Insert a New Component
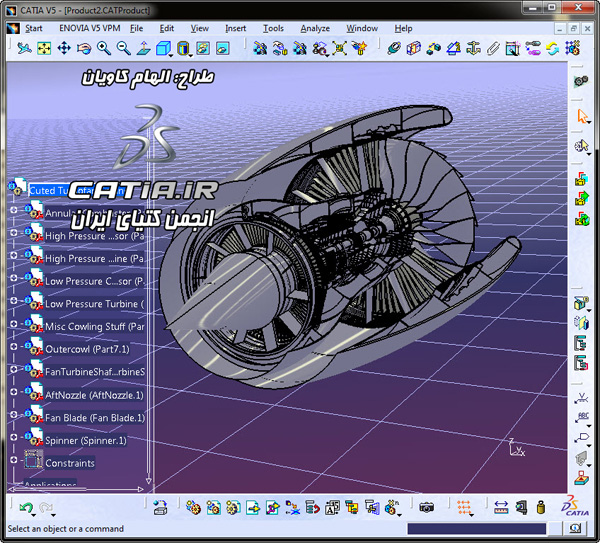The width and height of the screenshot is (600, 543). (193, 508)
